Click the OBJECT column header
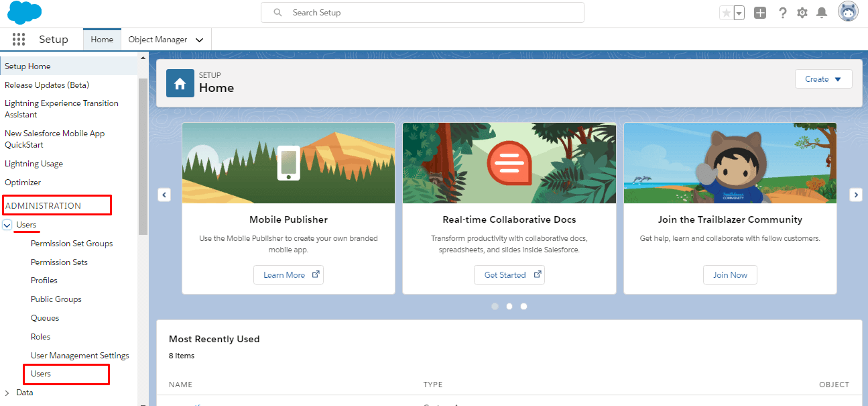Image resolution: width=868 pixels, height=406 pixels. pyautogui.click(x=834, y=385)
